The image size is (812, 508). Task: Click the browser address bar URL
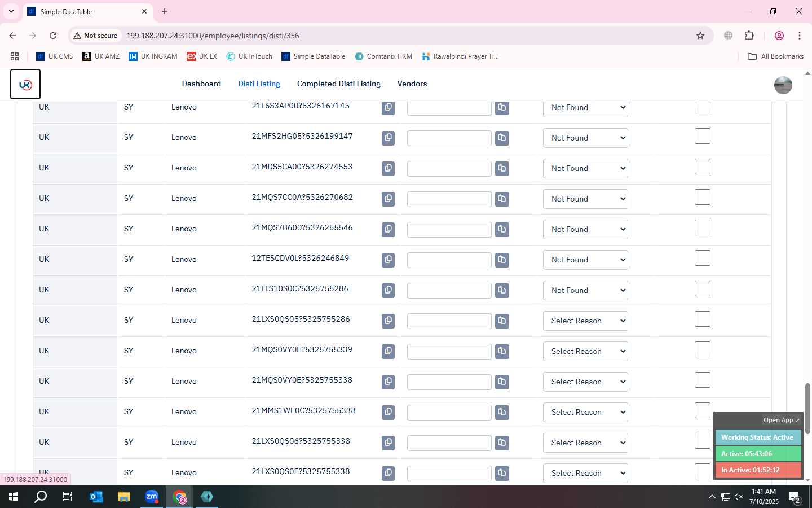[x=213, y=36]
